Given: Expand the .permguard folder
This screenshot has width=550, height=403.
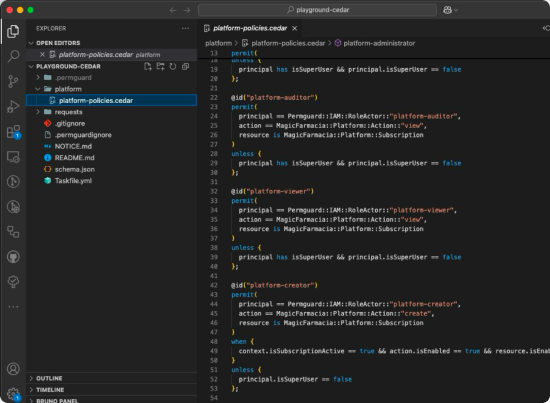Looking at the screenshot, I should (x=38, y=78).
